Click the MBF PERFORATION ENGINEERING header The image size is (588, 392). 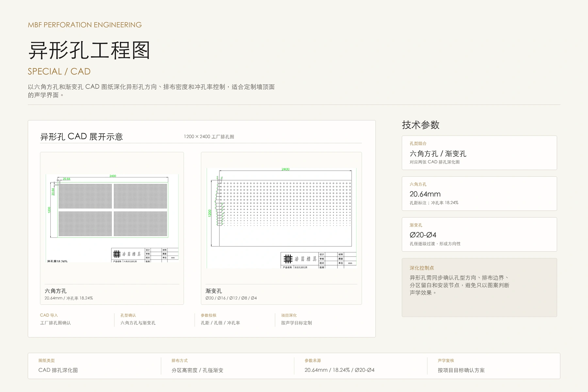(x=85, y=25)
